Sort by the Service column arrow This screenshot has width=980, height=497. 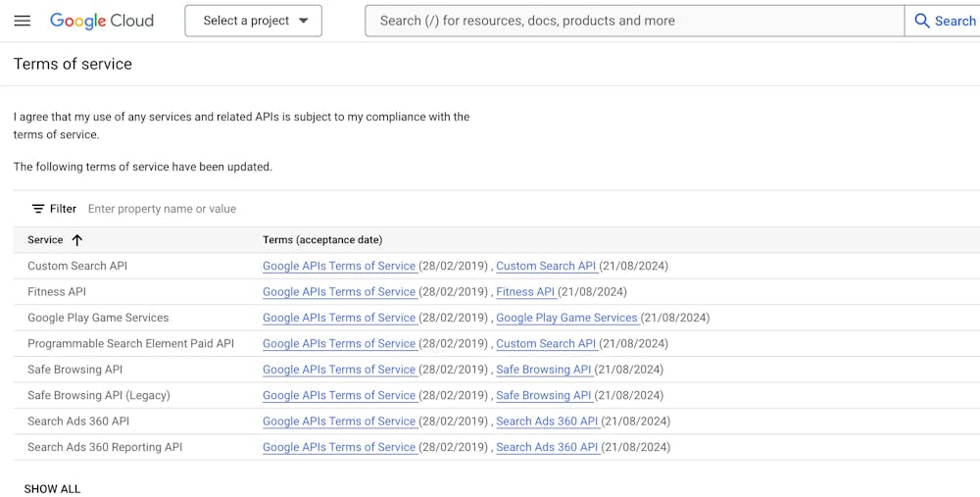click(x=76, y=240)
